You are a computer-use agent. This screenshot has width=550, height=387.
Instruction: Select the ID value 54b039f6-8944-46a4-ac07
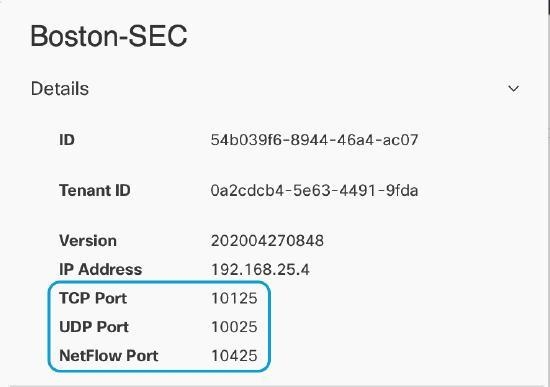tap(314, 140)
